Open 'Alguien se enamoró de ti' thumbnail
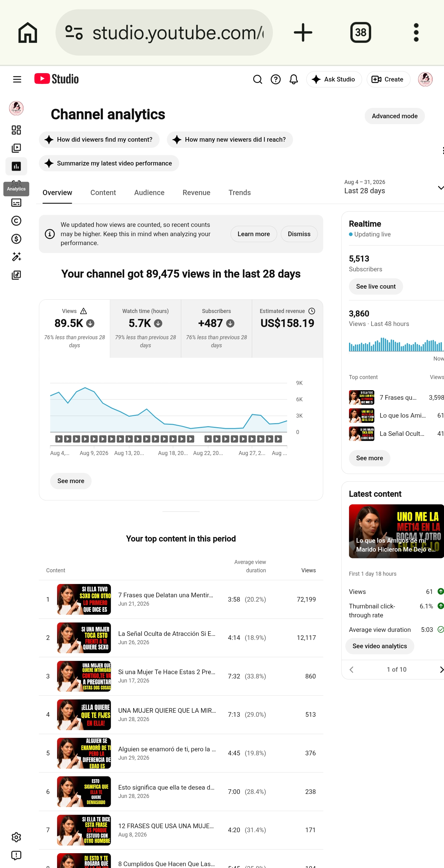444x868 pixels. coord(84,753)
